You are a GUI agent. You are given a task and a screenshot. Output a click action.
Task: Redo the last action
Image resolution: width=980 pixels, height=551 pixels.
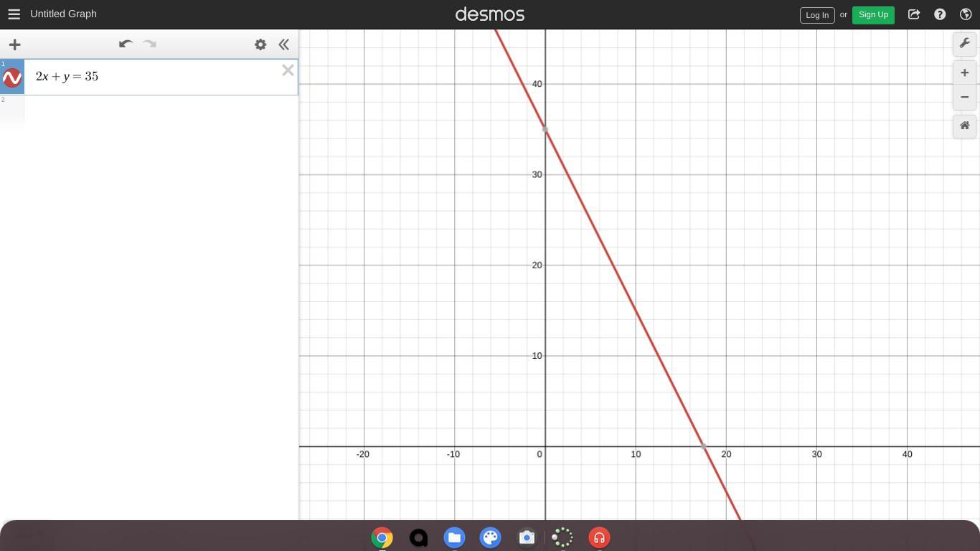149,44
